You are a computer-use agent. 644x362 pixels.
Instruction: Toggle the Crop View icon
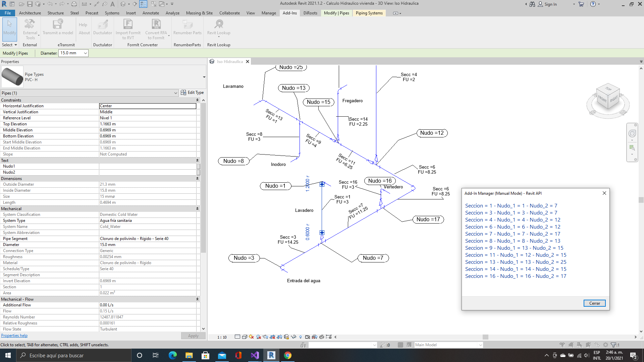(x=272, y=337)
